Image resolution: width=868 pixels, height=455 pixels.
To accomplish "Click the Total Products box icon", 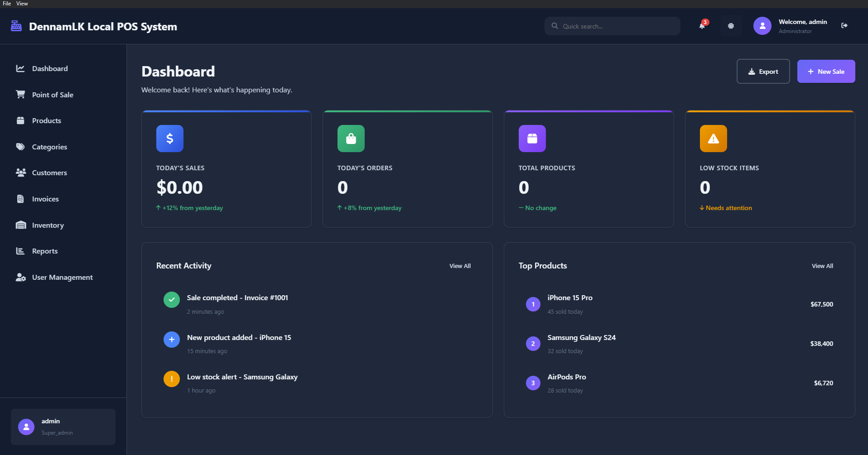I will click(532, 139).
